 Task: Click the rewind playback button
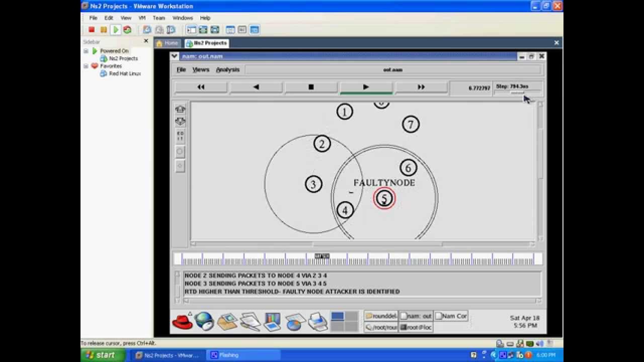[x=201, y=87]
